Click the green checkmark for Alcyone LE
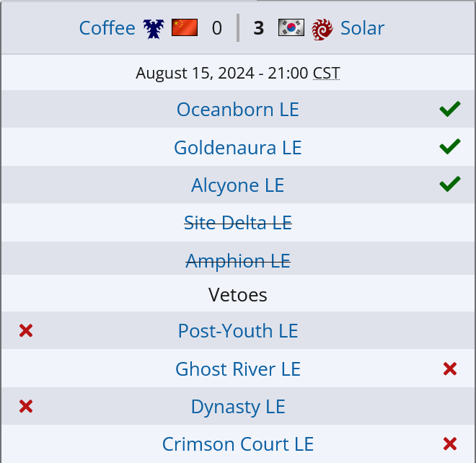Image resolution: width=476 pixels, height=463 pixels. (x=449, y=185)
